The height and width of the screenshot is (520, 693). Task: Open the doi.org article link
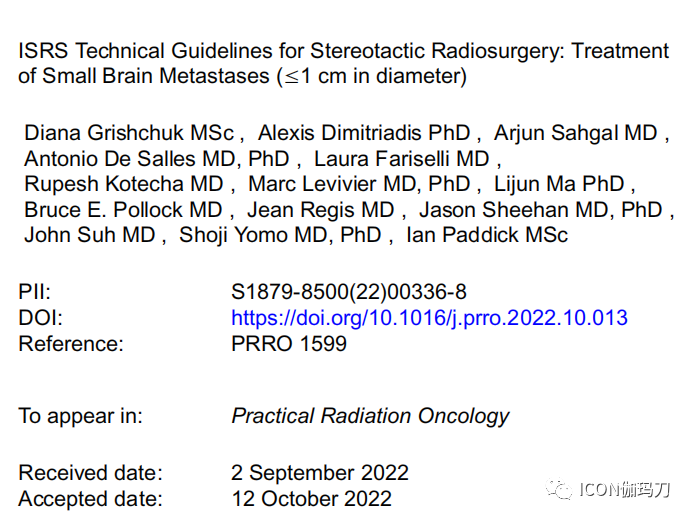(429, 319)
